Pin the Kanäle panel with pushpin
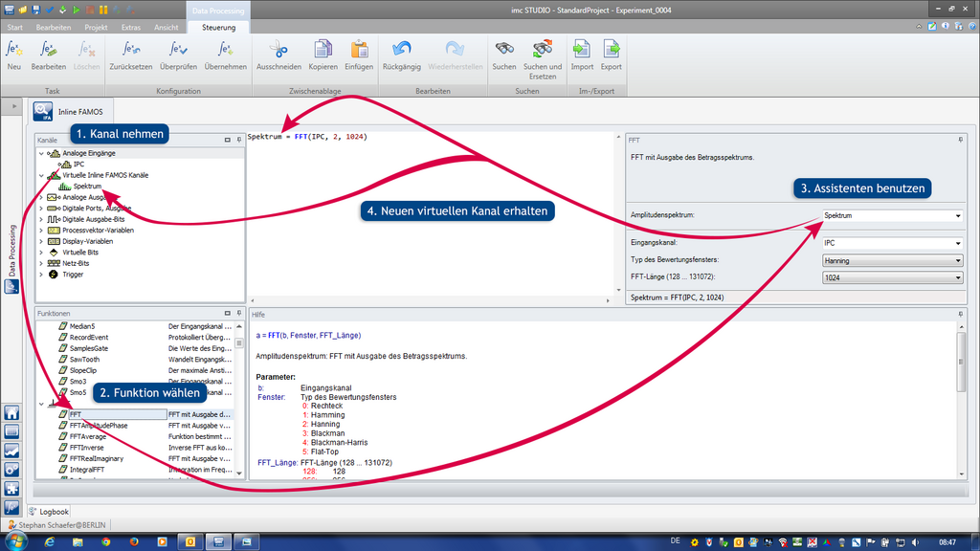The image size is (980, 551). pyautogui.click(x=239, y=140)
